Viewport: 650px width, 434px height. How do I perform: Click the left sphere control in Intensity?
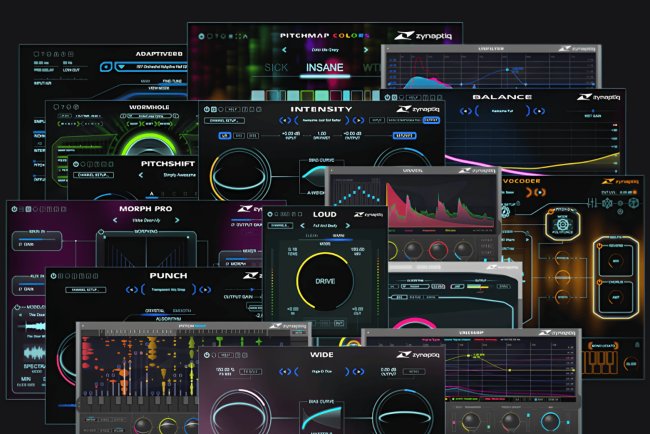point(240,175)
